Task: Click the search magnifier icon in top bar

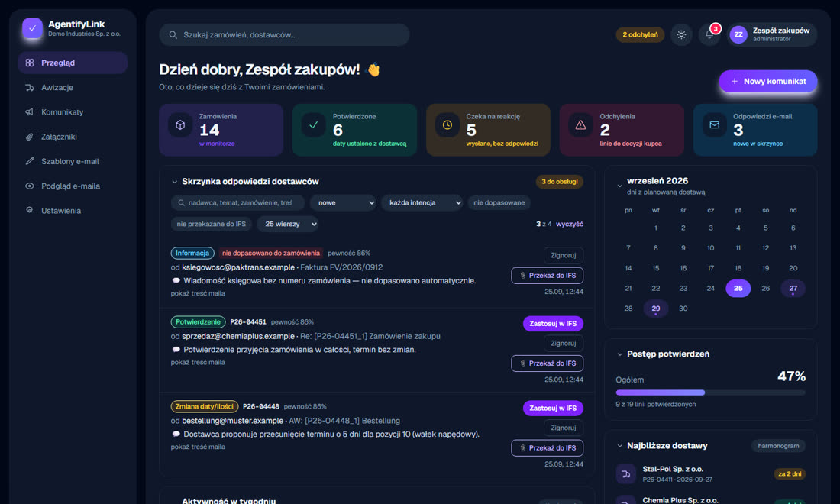Action: 173,35
